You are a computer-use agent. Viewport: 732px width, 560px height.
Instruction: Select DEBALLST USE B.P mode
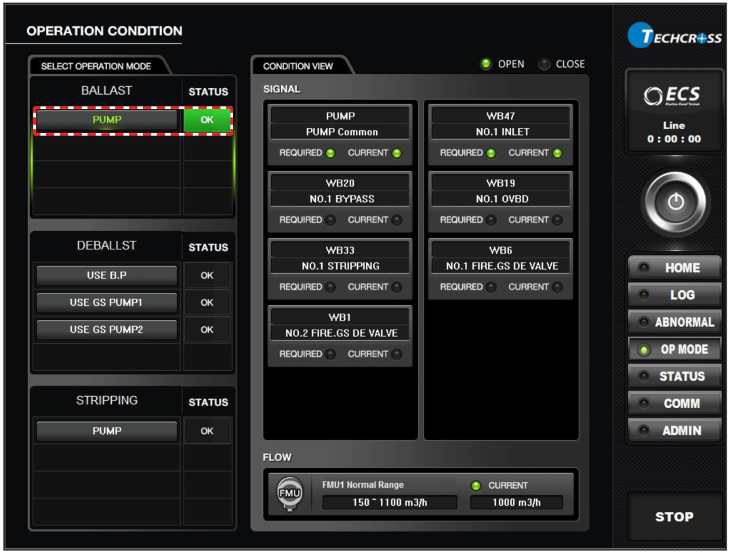(x=106, y=276)
